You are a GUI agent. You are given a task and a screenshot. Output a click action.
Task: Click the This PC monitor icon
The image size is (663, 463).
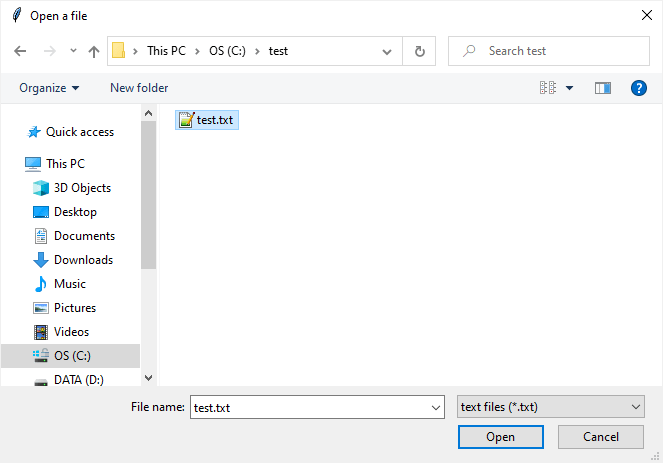tap(33, 164)
